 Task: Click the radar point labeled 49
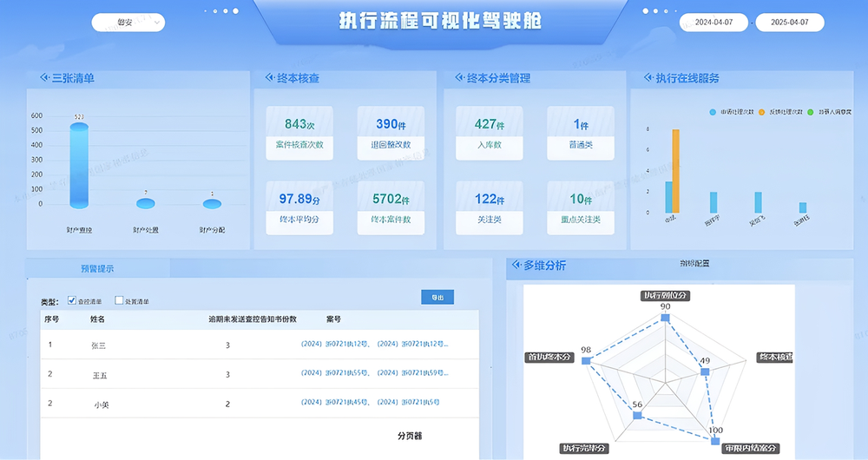[705, 372]
